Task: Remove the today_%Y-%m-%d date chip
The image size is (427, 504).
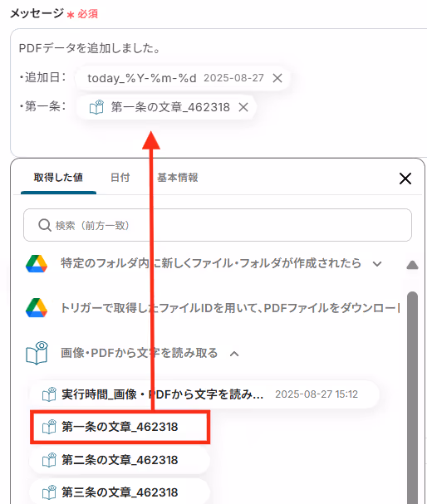Action: (277, 78)
